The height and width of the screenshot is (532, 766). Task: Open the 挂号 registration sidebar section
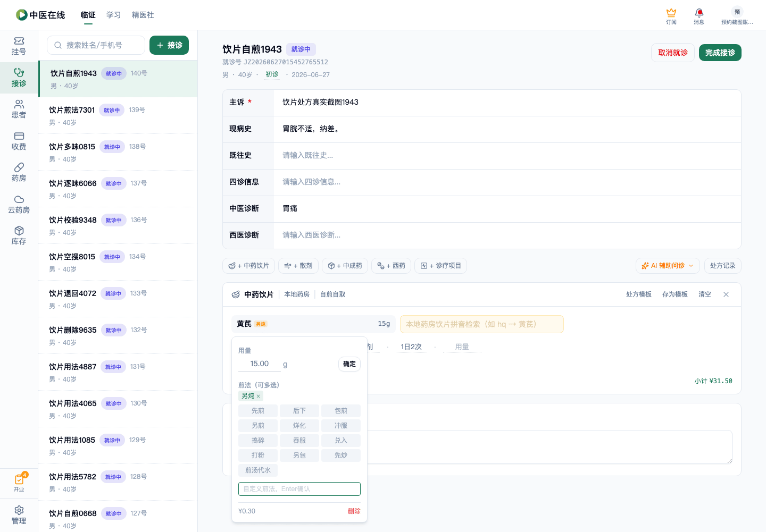[19, 46]
